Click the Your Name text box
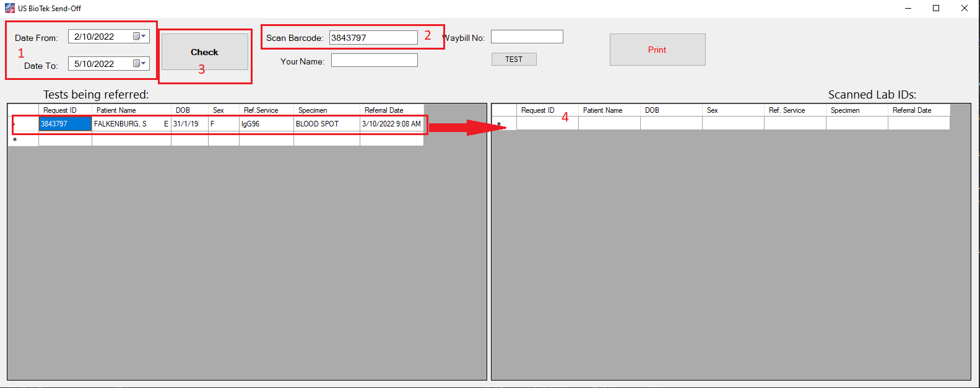Screen dimensions: 980x388 click(375, 60)
